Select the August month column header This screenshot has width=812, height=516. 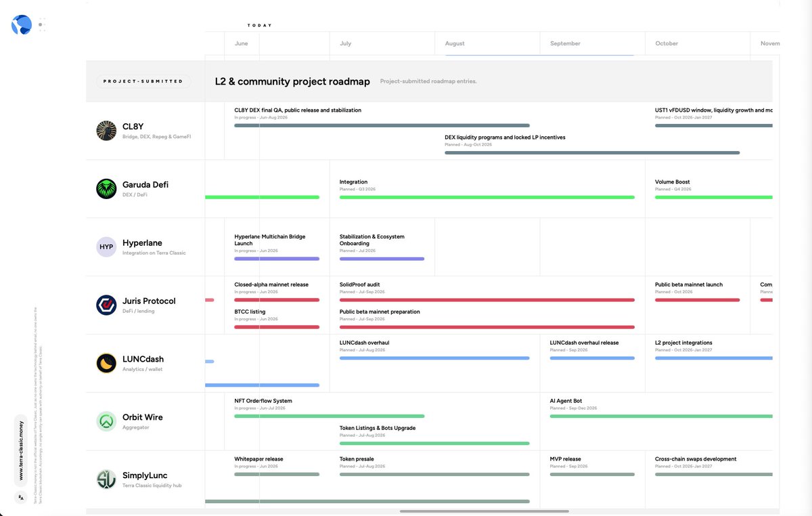click(455, 43)
